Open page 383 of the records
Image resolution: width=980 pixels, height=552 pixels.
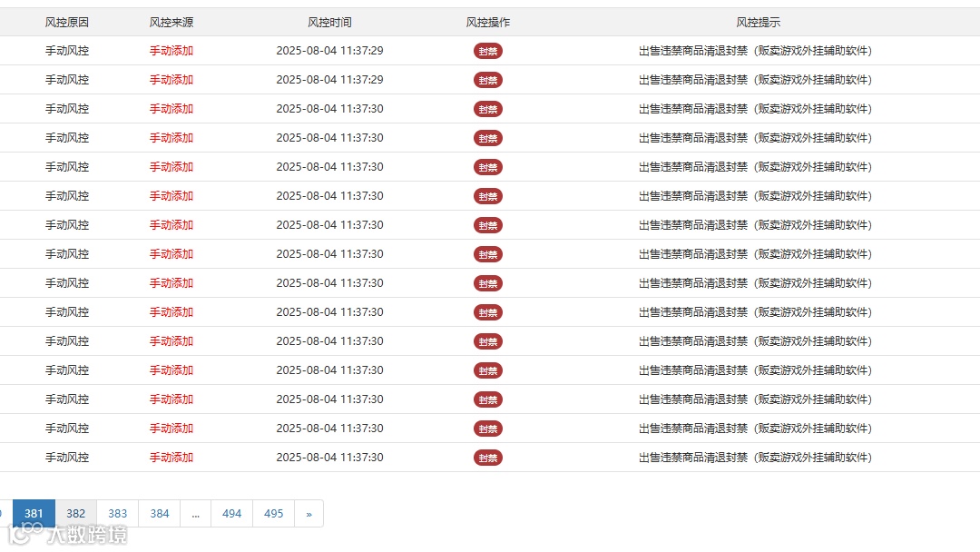(117, 513)
